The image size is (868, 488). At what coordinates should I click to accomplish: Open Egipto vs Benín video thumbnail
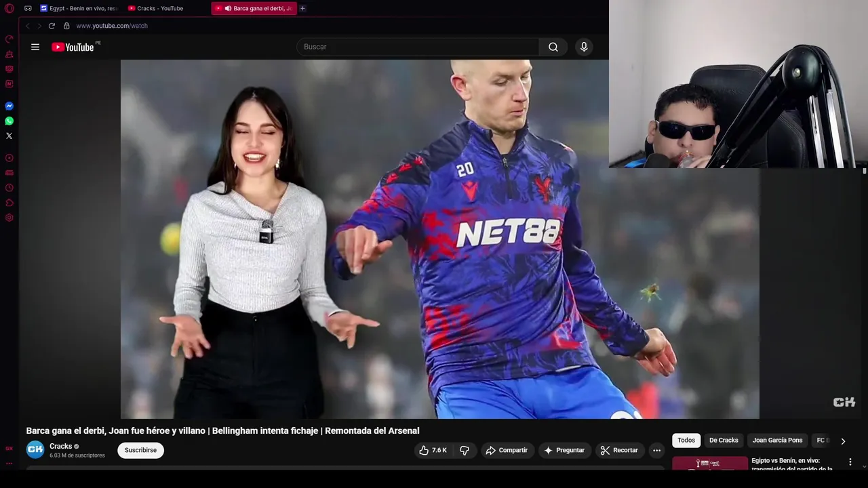710,464
